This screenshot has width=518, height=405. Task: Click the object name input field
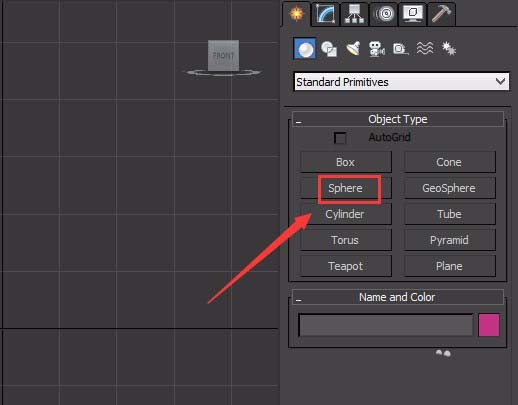pyautogui.click(x=386, y=325)
